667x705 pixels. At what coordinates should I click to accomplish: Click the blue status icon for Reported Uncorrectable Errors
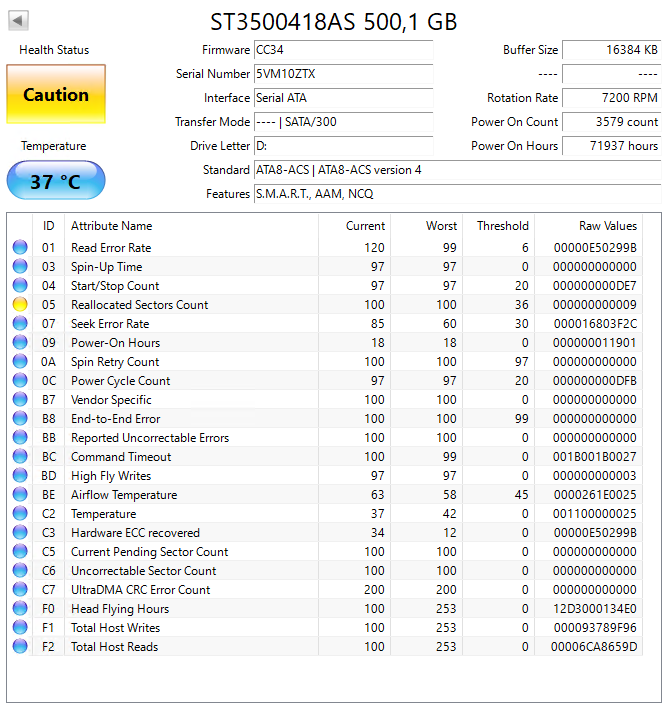(x=20, y=437)
